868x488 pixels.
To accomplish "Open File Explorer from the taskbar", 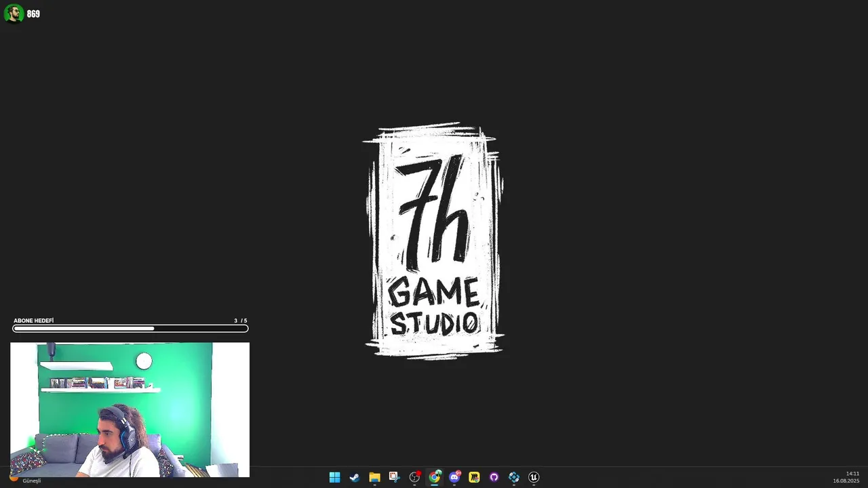I will click(374, 477).
